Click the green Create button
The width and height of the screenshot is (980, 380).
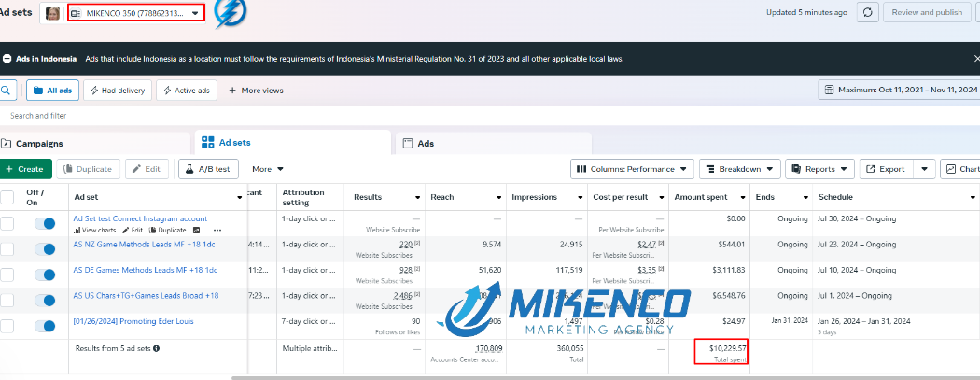tap(25, 169)
